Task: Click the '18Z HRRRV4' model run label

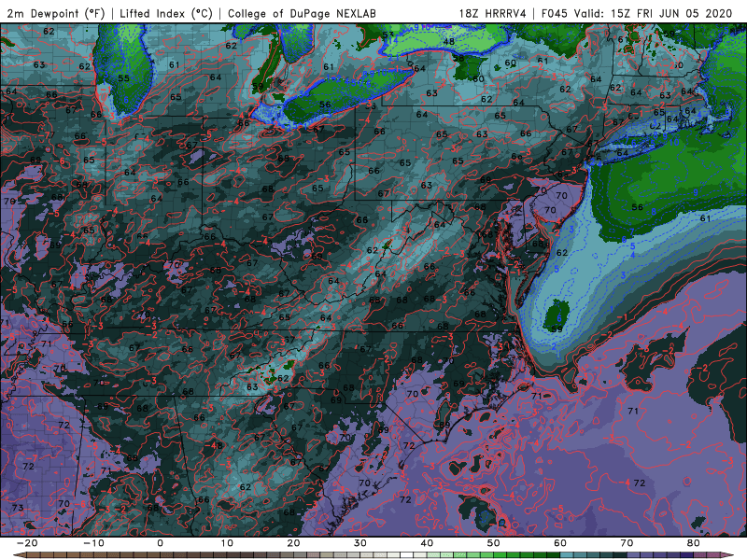Action: coord(493,13)
